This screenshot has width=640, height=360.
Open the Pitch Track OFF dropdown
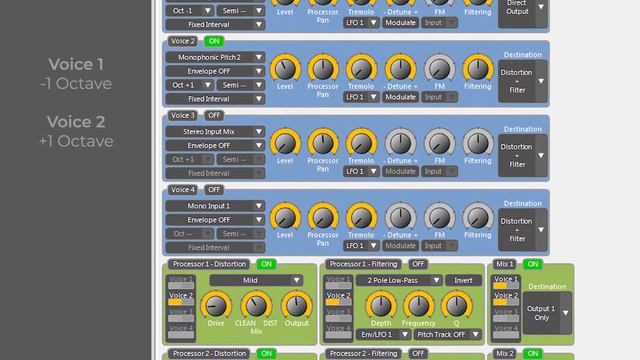click(x=447, y=334)
